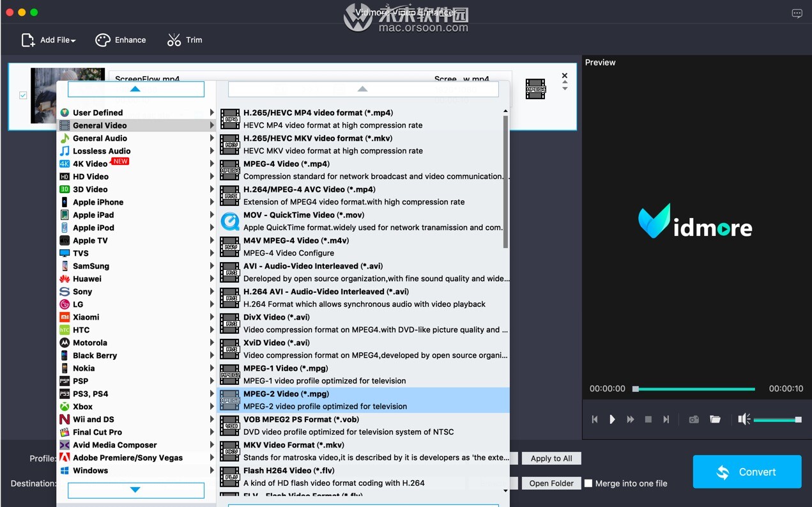
Task: Click the Windows category icon
Action: point(65,471)
